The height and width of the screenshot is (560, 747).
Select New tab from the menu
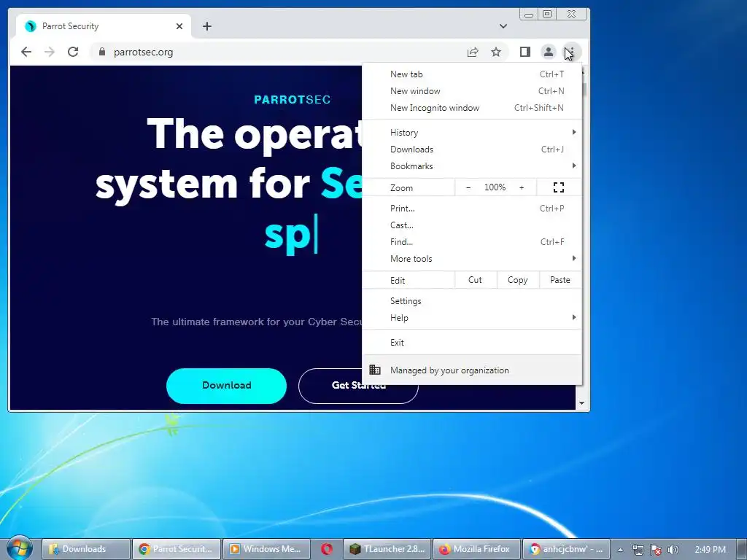pos(472,74)
